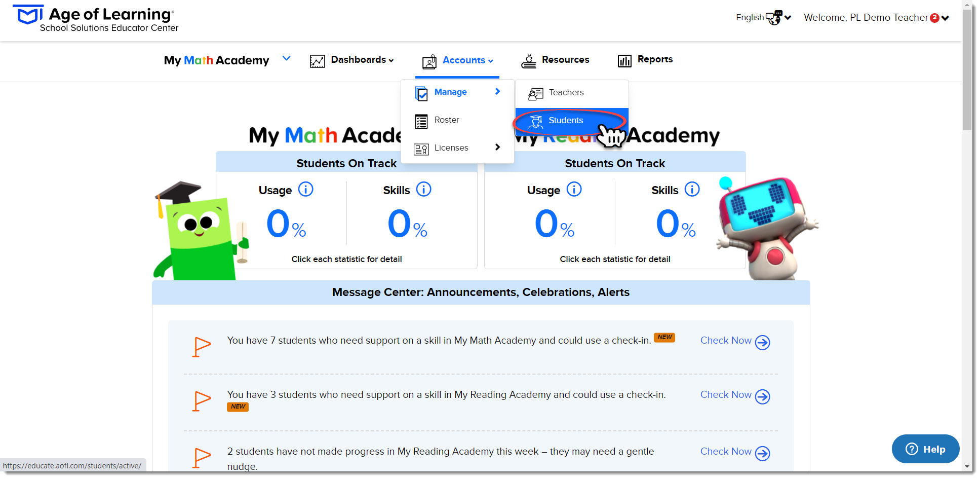Click the scrollbar up arrow
Screen dimensions: 980x479
click(967, 4)
